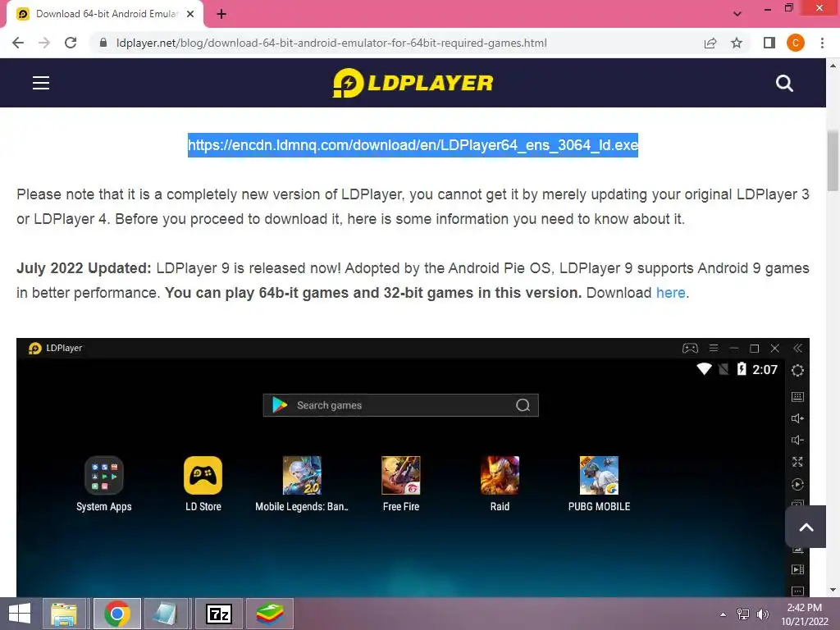Click the vertical page scrollbar thumb
The image size is (840, 630).
pos(833,161)
